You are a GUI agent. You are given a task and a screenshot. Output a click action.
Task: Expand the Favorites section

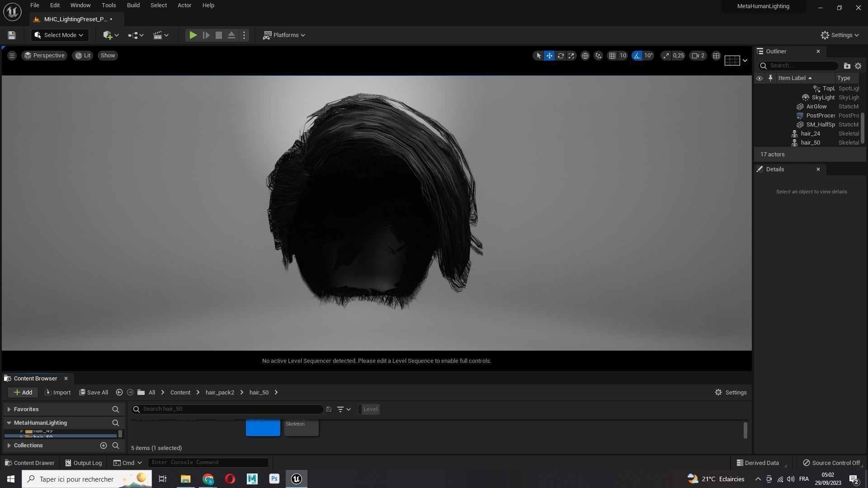pos(9,409)
